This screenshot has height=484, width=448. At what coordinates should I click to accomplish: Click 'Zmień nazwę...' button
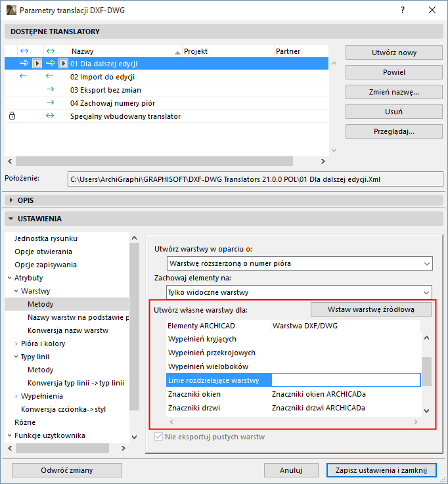coord(394,92)
